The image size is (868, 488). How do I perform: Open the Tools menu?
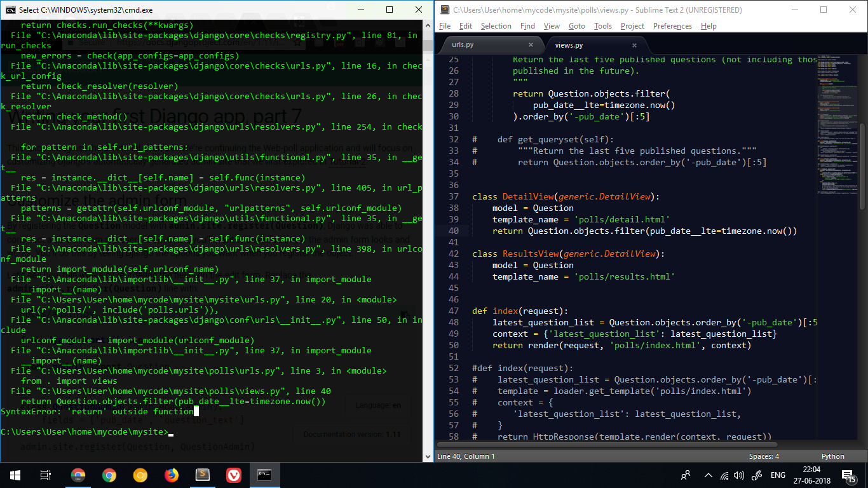603,26
